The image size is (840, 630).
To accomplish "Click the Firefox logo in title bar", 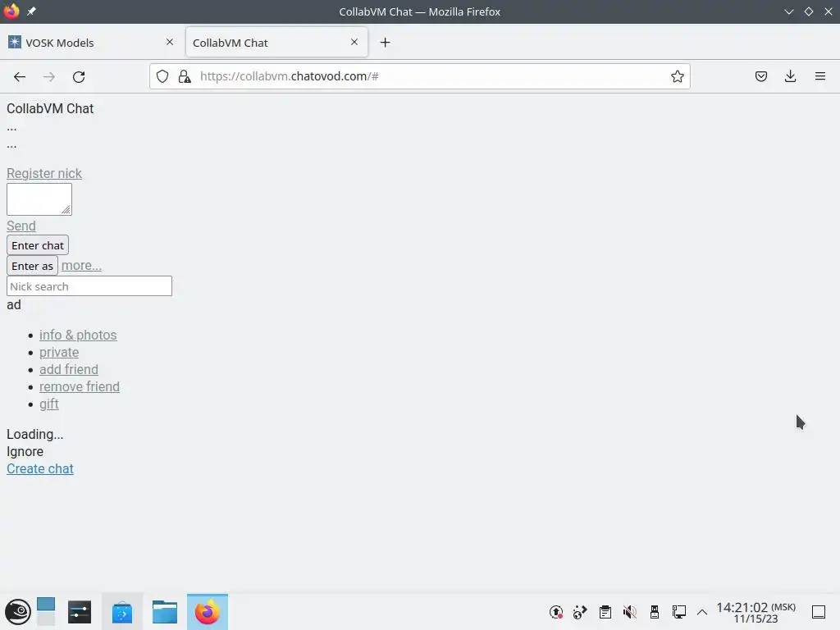I will pos(11,11).
